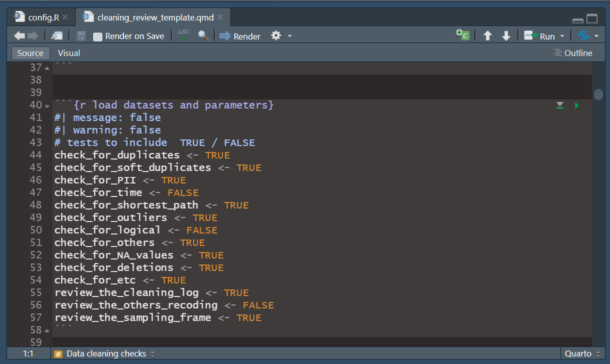Click check_for_others variable
Viewport: 610px width, 364px height.
104,242
